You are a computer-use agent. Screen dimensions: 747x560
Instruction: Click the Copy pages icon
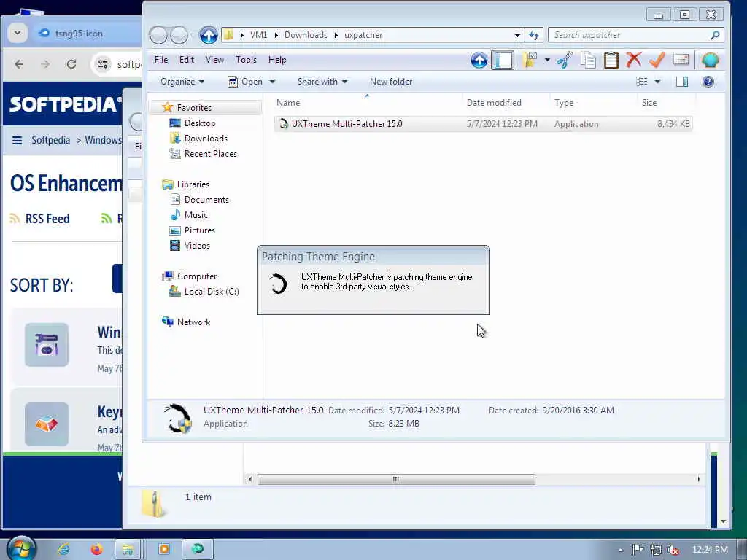pyautogui.click(x=589, y=61)
